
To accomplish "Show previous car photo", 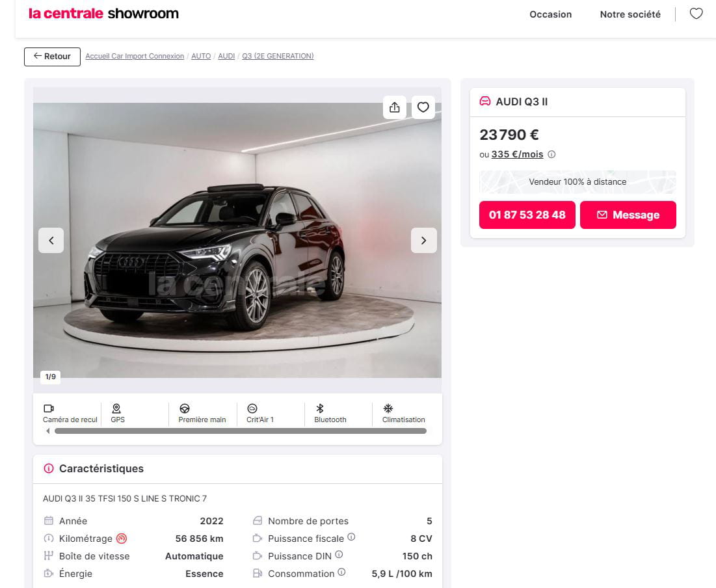I will (x=51, y=241).
